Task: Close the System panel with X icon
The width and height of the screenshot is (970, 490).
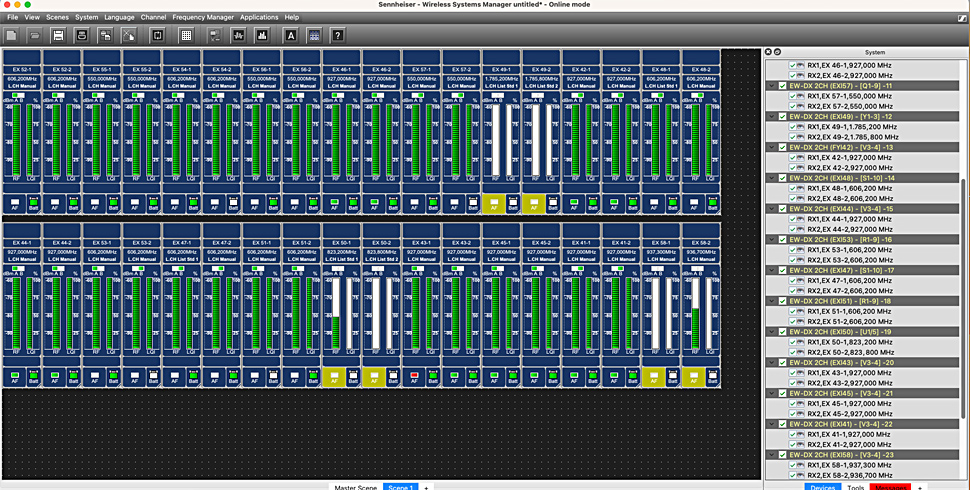Action: (x=768, y=52)
